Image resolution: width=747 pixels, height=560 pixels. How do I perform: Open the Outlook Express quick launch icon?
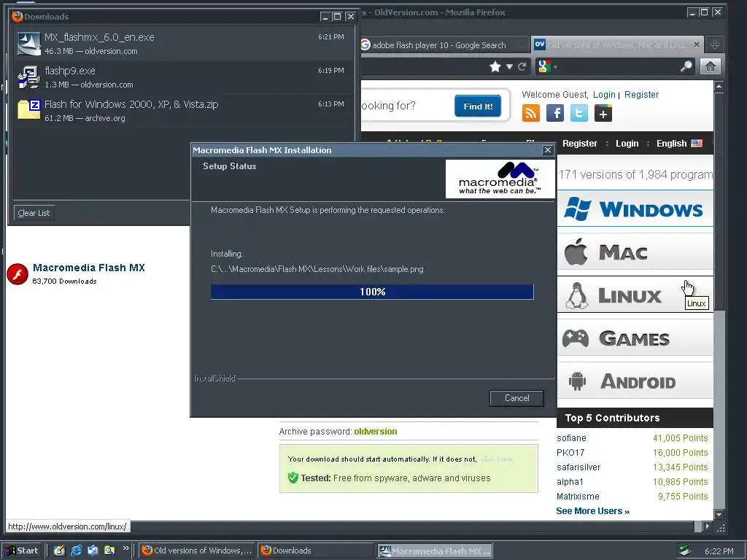pos(93,551)
